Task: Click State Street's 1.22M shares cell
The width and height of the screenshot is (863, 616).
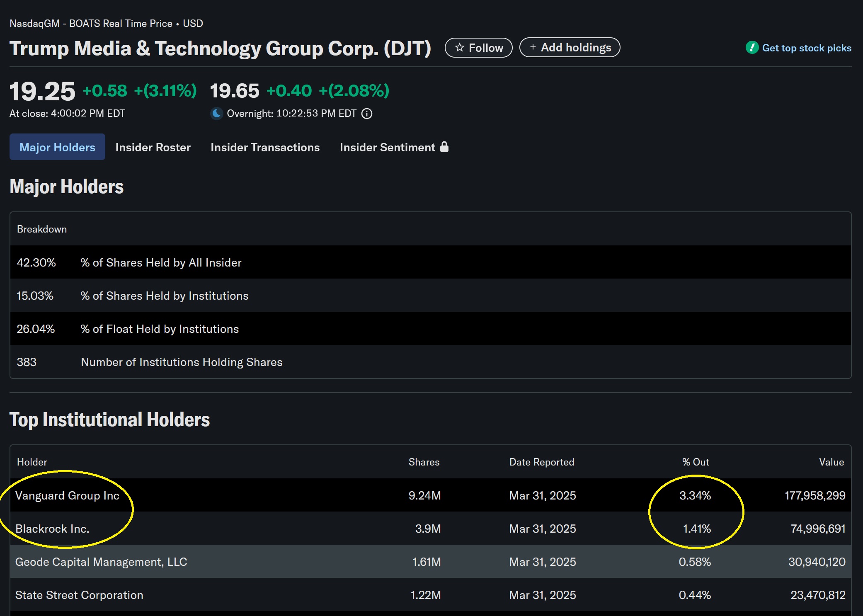Action: coord(425,595)
